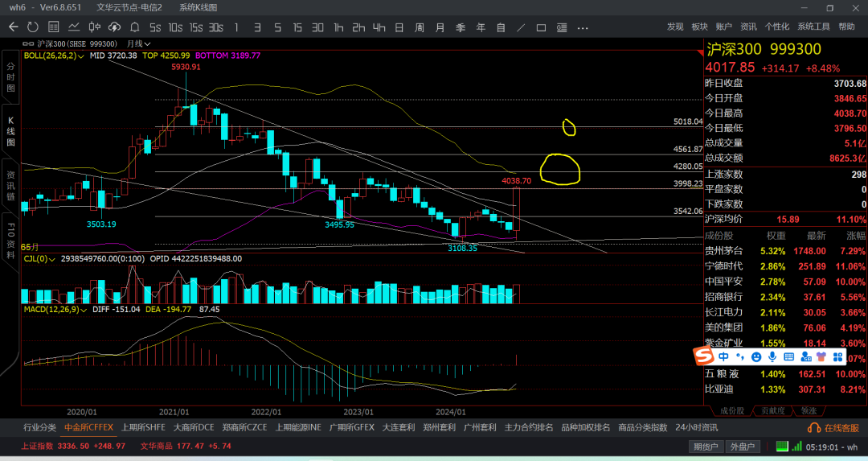Open the quote list table icon
Screen dimensions: 868x461
54,27
